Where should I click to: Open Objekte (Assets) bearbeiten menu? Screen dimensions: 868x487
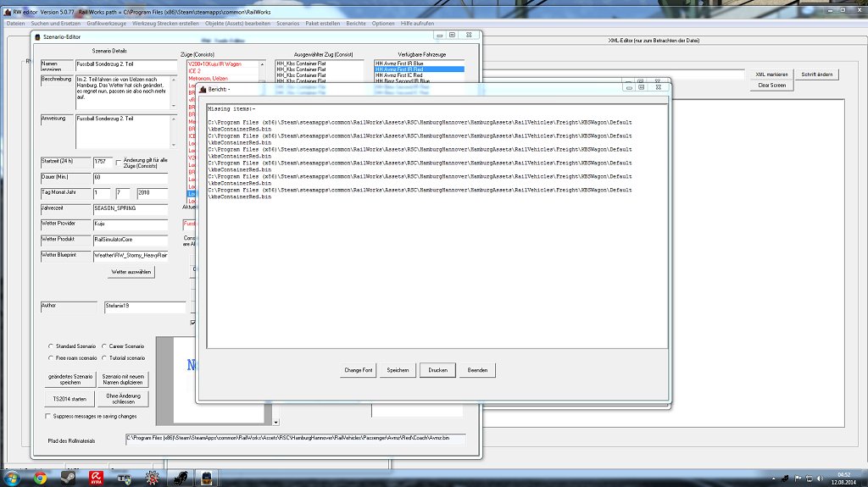click(237, 24)
